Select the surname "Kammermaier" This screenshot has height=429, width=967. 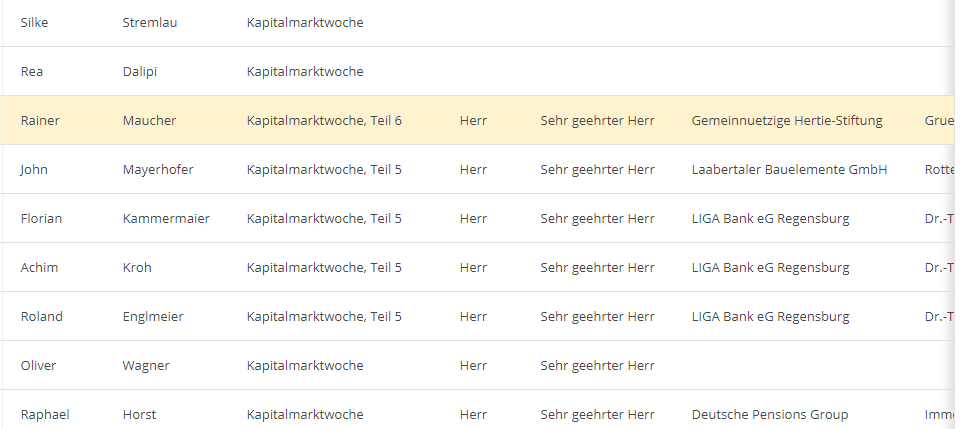point(166,219)
